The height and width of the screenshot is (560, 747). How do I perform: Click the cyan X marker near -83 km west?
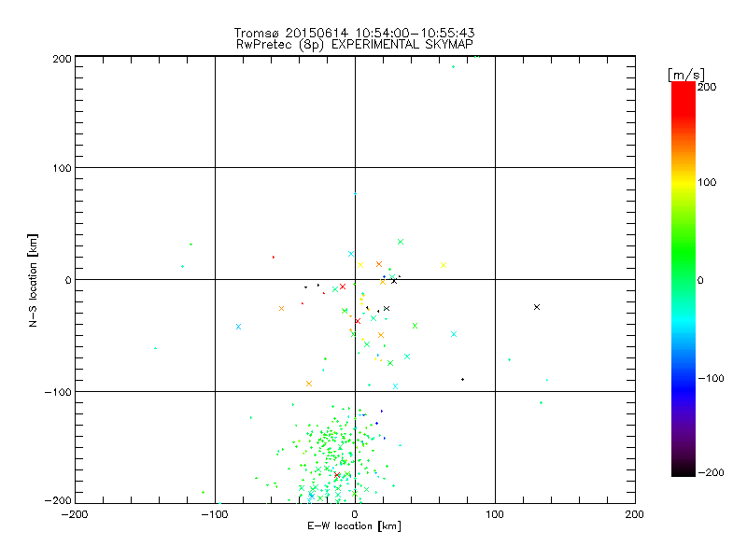tap(239, 327)
